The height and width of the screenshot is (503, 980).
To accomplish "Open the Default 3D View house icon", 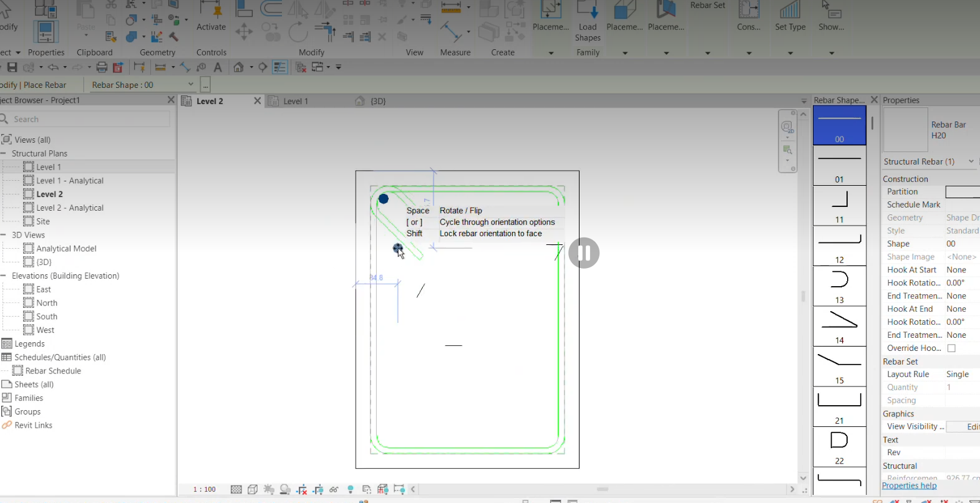I will [x=238, y=67].
